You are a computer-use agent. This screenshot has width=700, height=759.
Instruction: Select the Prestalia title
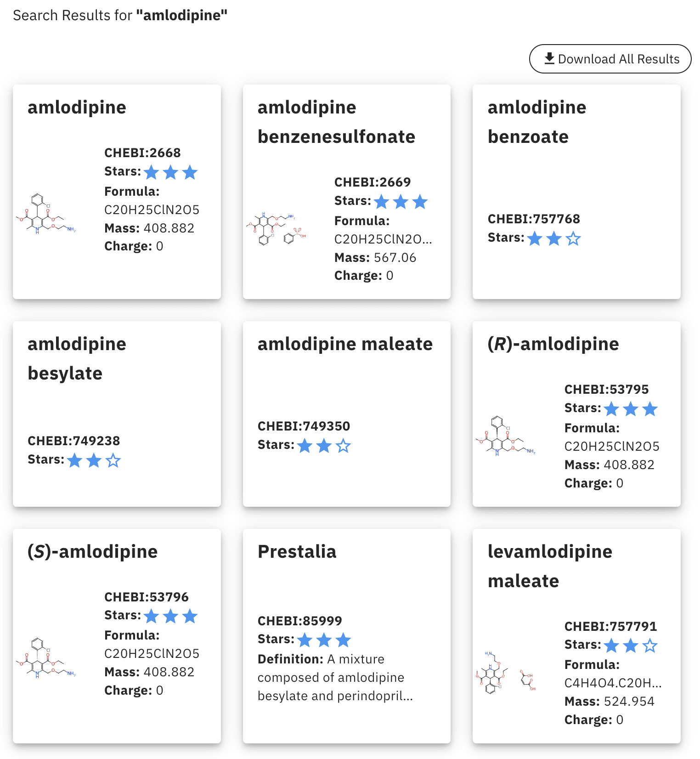297,551
